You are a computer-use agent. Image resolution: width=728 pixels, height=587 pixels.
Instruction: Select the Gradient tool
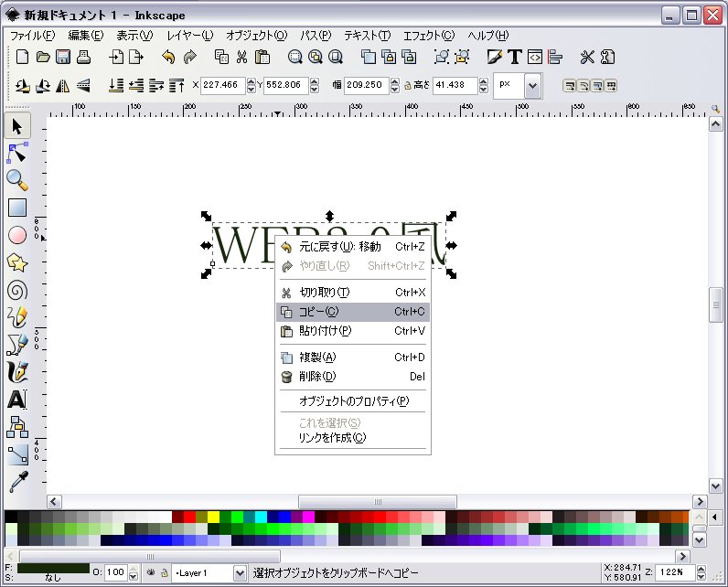[17, 454]
